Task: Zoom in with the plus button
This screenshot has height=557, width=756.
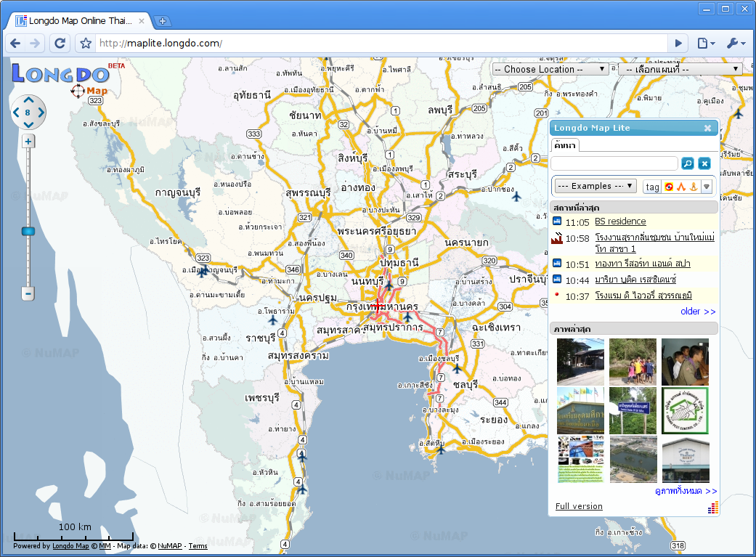Action: [x=28, y=142]
